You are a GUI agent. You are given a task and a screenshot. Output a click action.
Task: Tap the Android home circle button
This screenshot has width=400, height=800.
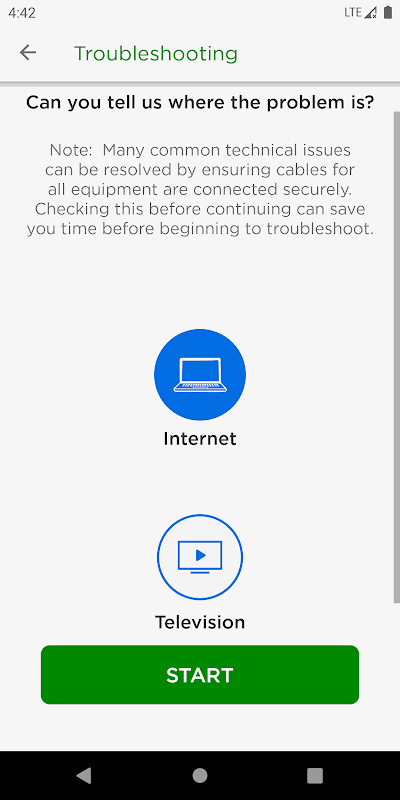(200, 776)
